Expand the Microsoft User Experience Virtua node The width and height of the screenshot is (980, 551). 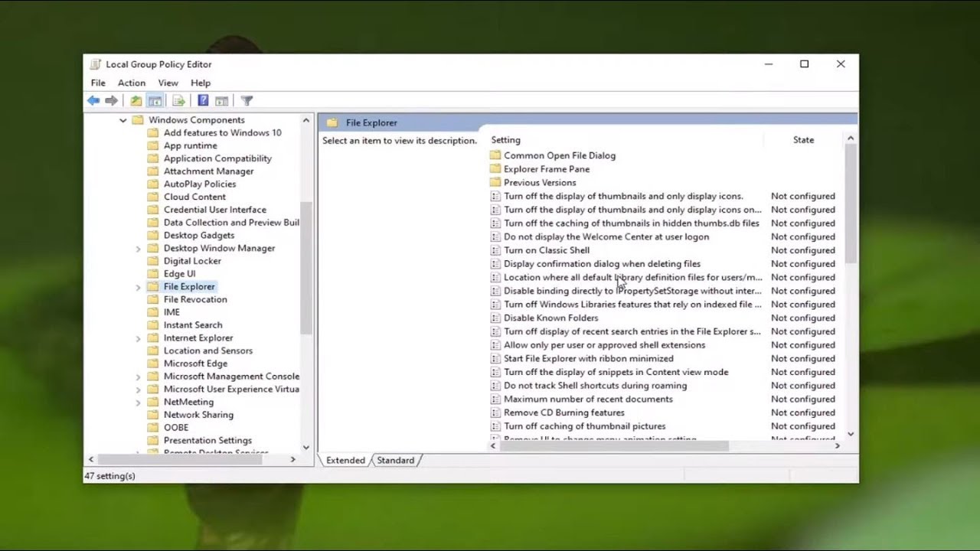139,390
